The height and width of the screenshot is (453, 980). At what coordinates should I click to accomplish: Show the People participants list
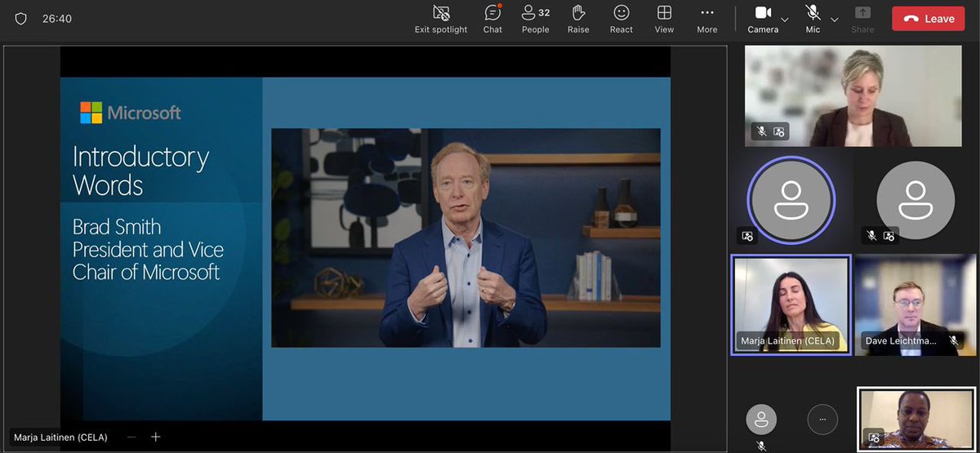[x=536, y=19]
